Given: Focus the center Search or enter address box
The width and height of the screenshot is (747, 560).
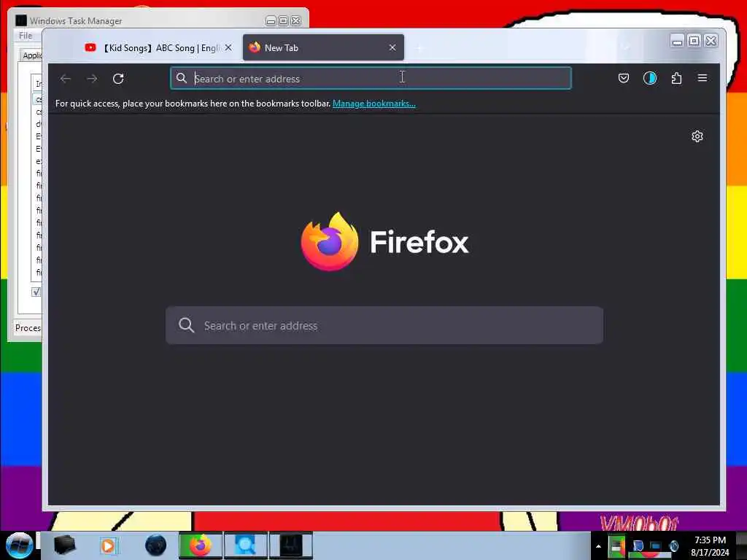Looking at the screenshot, I should [x=384, y=325].
